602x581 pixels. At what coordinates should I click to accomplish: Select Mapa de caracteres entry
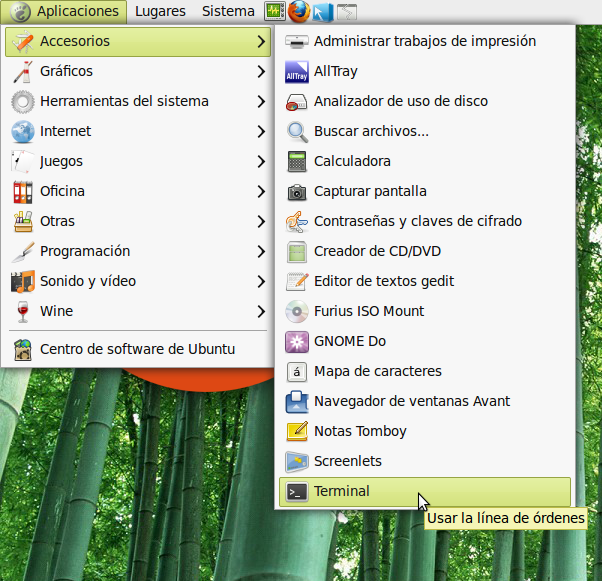(425, 372)
